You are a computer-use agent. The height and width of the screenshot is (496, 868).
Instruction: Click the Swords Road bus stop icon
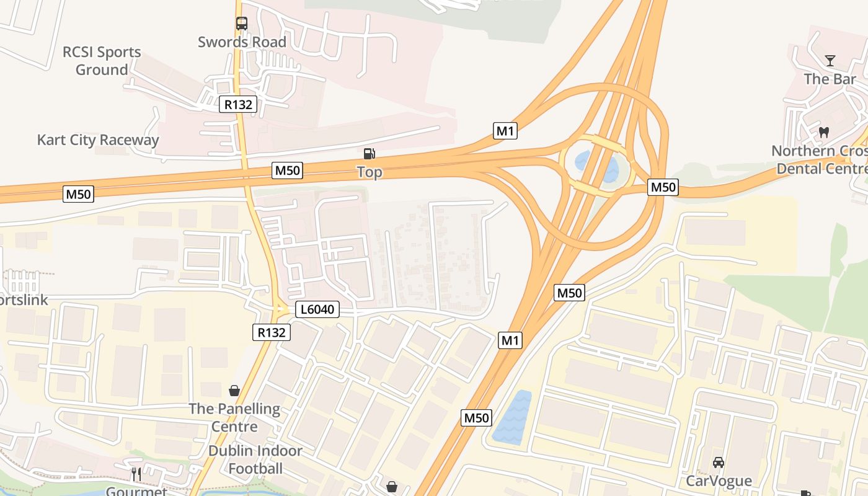point(242,24)
